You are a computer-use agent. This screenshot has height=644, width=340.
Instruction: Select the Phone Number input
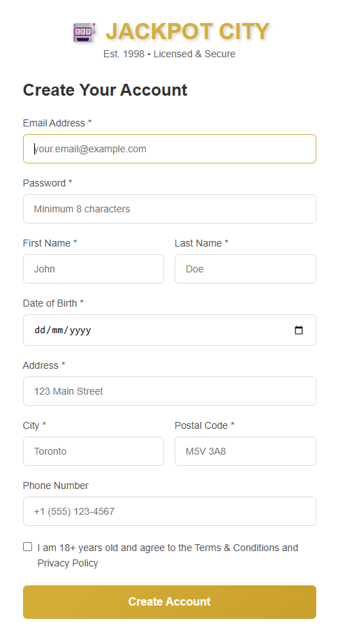(x=170, y=511)
